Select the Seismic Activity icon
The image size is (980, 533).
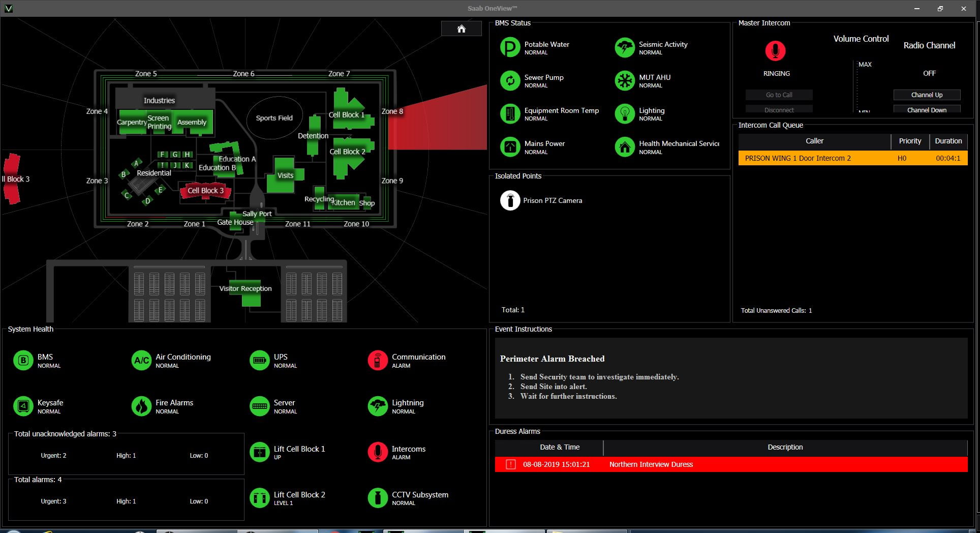(624, 48)
